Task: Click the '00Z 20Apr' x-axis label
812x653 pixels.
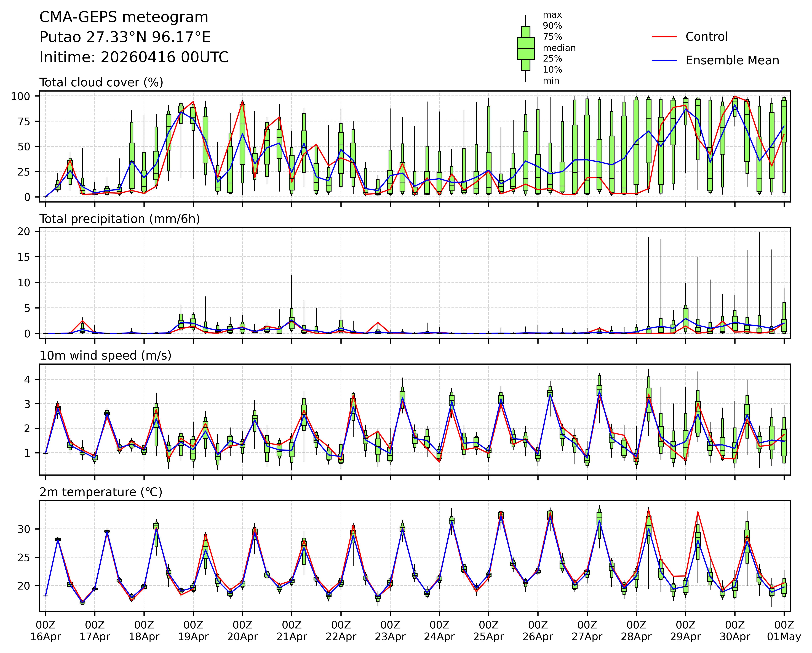Action: pyautogui.click(x=242, y=631)
